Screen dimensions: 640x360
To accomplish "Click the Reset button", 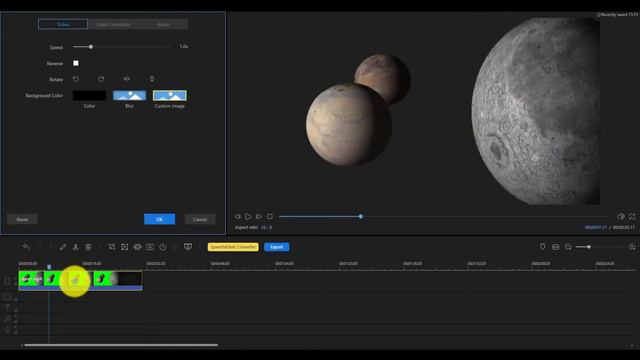I will [22, 219].
